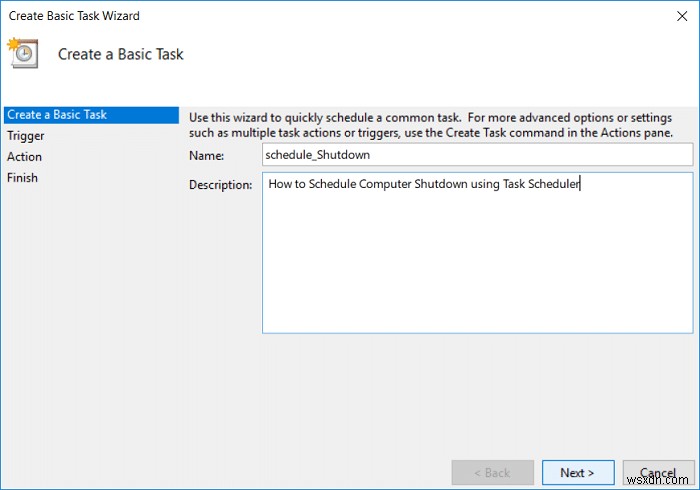
Task: Go to the Trigger step in sidebar
Action: tap(26, 136)
